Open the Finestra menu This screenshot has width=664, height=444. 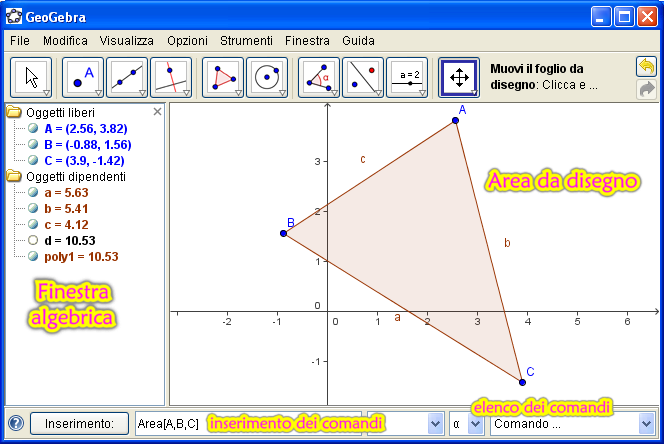307,41
